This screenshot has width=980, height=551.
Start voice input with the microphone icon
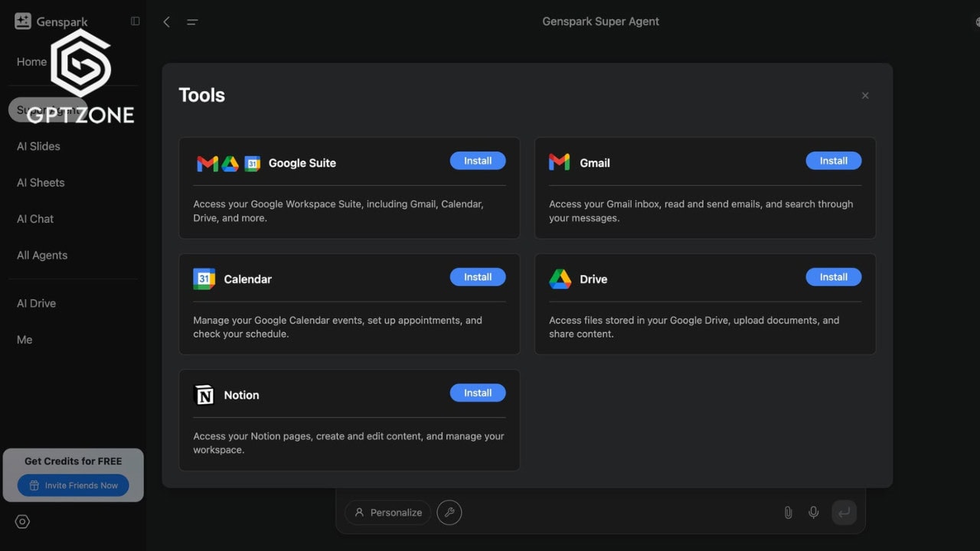814,513
